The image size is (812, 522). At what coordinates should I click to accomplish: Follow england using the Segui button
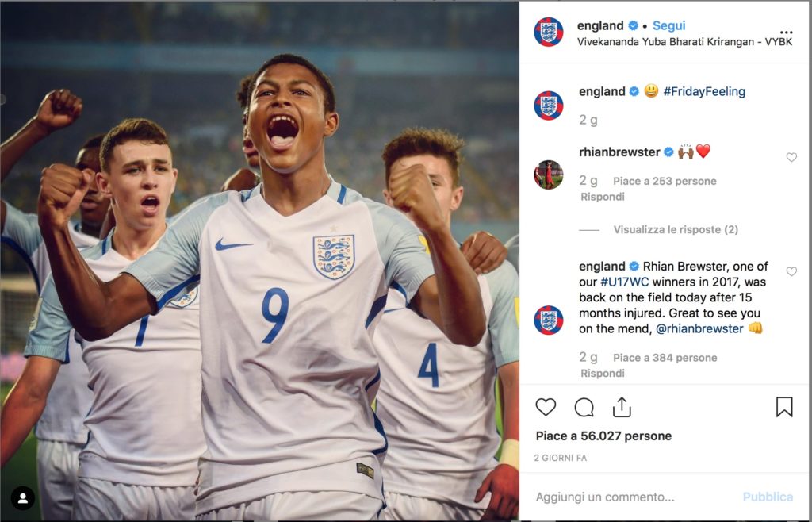click(668, 25)
